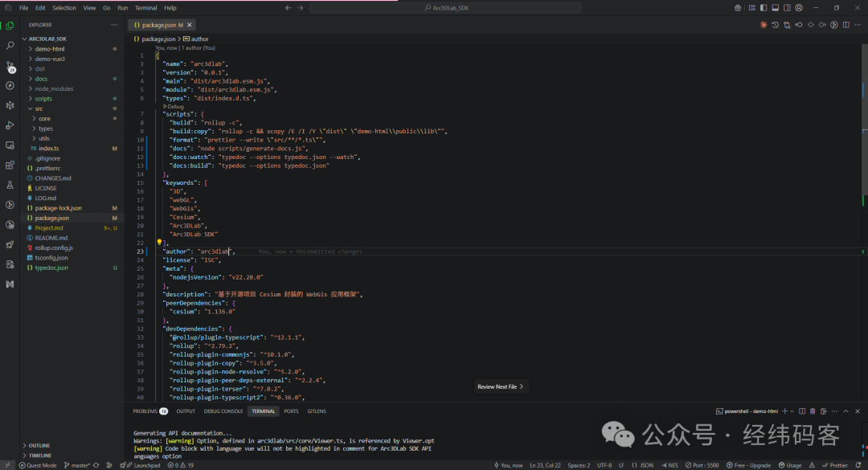Click the Arc3DLab_SDK command search box

point(445,8)
